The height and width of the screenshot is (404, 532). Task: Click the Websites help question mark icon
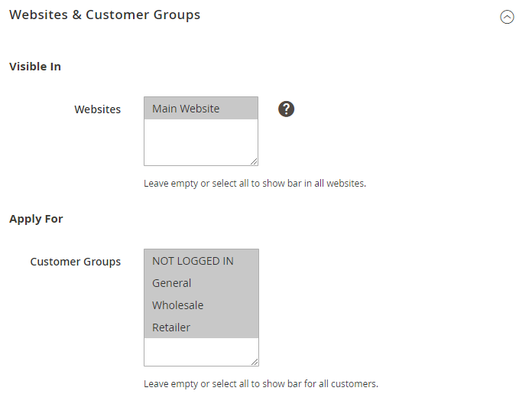pos(286,109)
